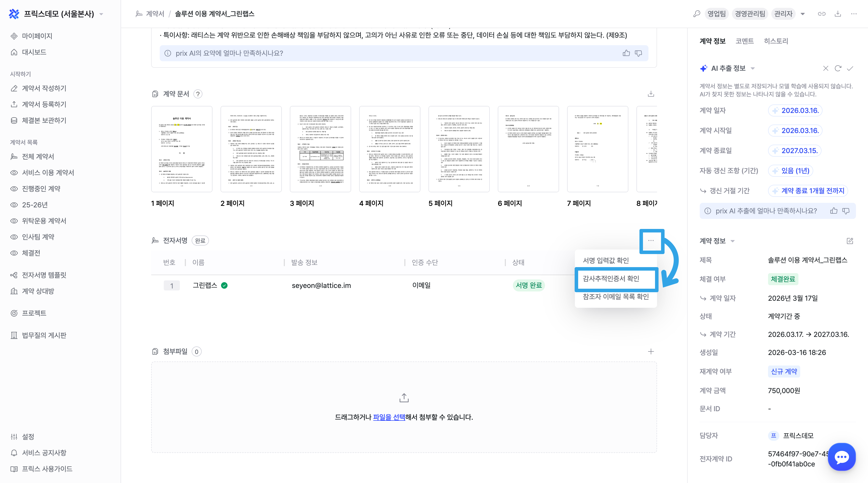
Task: Select 감사추적인증서 확인 menu item
Action: pyautogui.click(x=611, y=279)
